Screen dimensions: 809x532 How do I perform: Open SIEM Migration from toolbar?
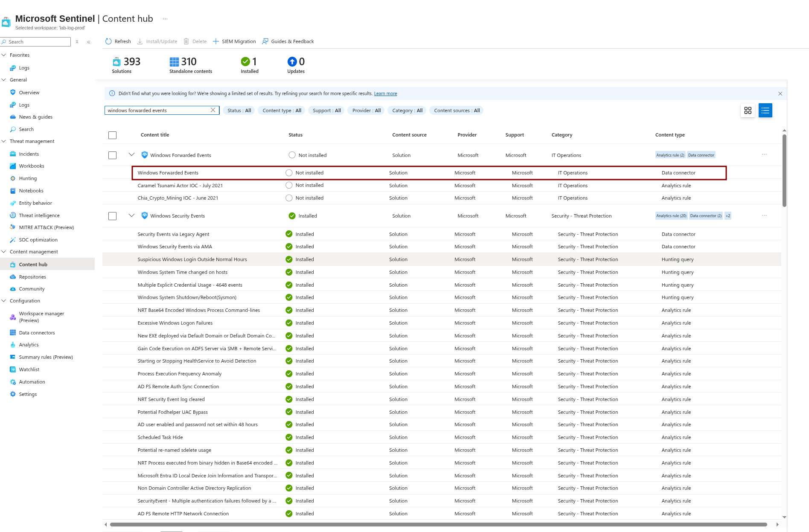pyautogui.click(x=234, y=41)
